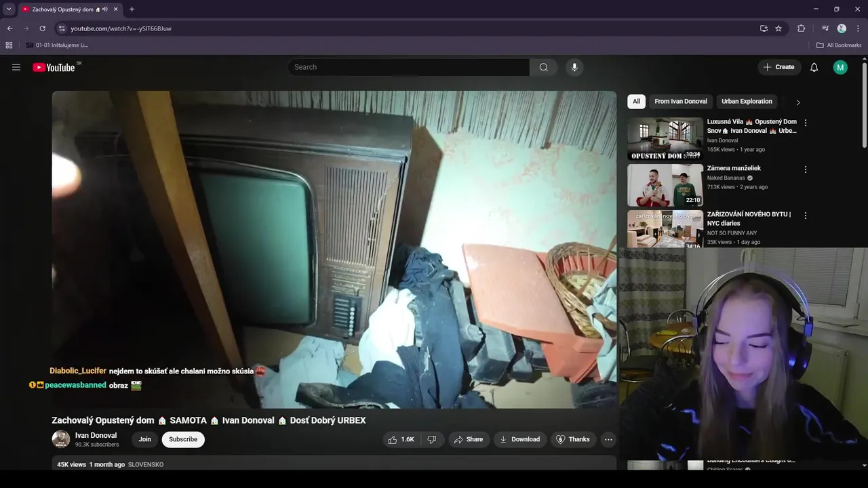
Task: Open media controls icon in toolbar
Action: pos(825,28)
